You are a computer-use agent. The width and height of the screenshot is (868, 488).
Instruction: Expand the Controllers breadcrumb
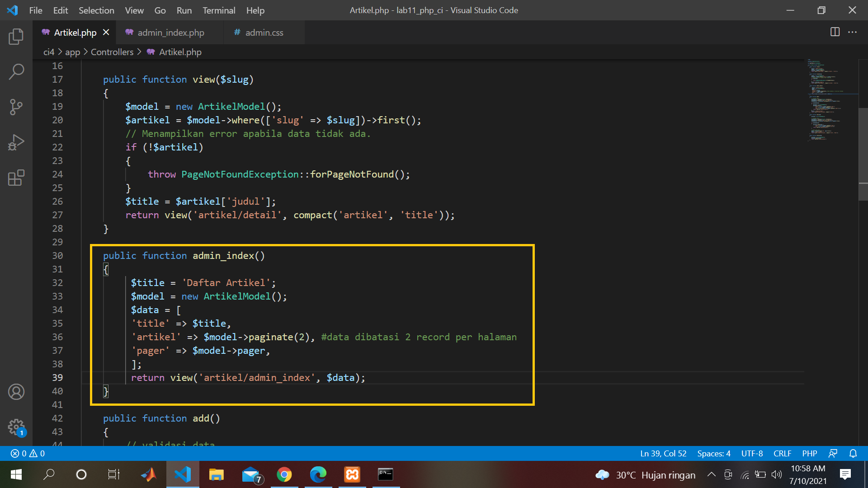tap(112, 52)
